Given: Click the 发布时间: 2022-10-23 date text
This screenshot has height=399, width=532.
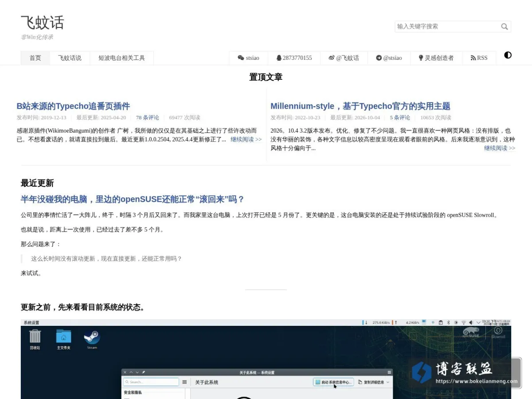Looking at the screenshot, I should (295, 117).
